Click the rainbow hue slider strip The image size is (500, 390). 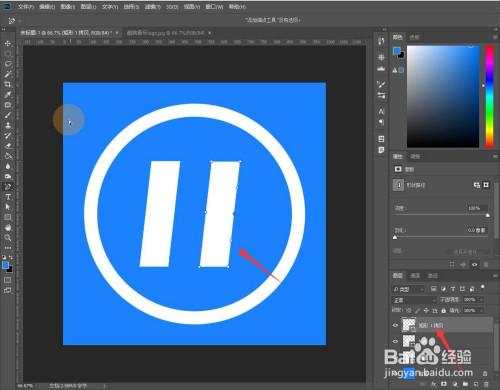coord(489,96)
